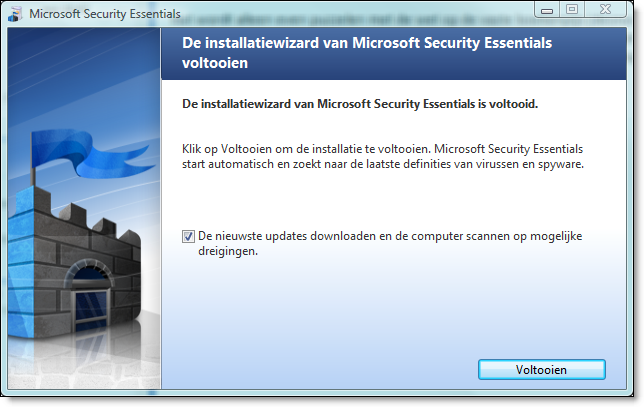Maximize the Security Essentials installer window

point(572,9)
